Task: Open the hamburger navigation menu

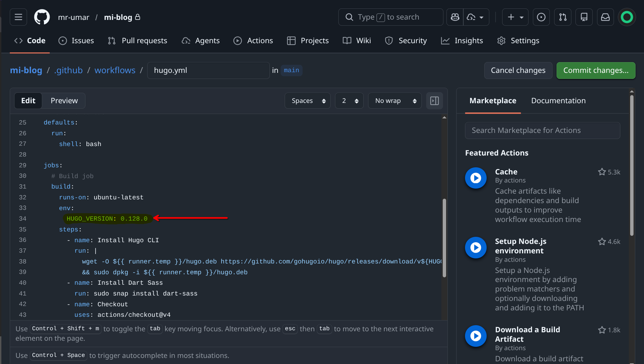Action: pos(18,17)
